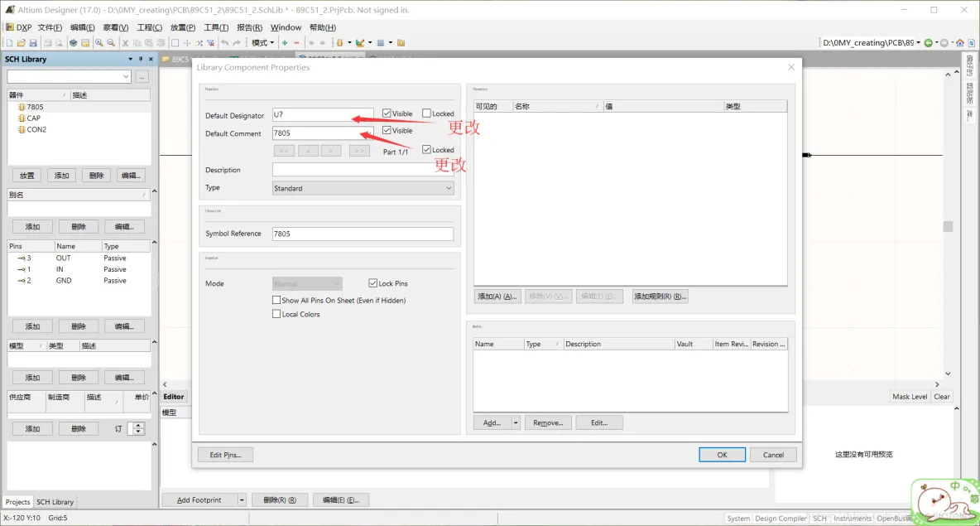Toggle Locked checkbox beside Part 1/1
The height and width of the screenshot is (526, 980).
tap(427, 149)
